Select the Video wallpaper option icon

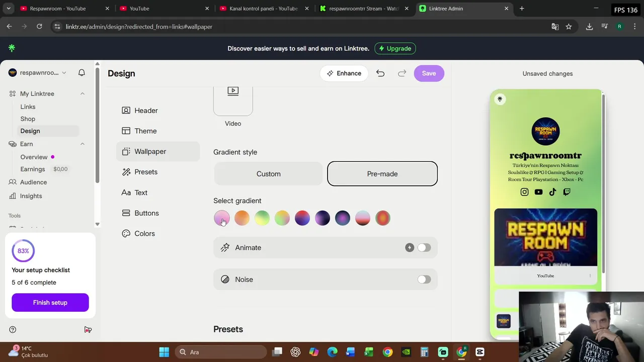click(x=233, y=91)
